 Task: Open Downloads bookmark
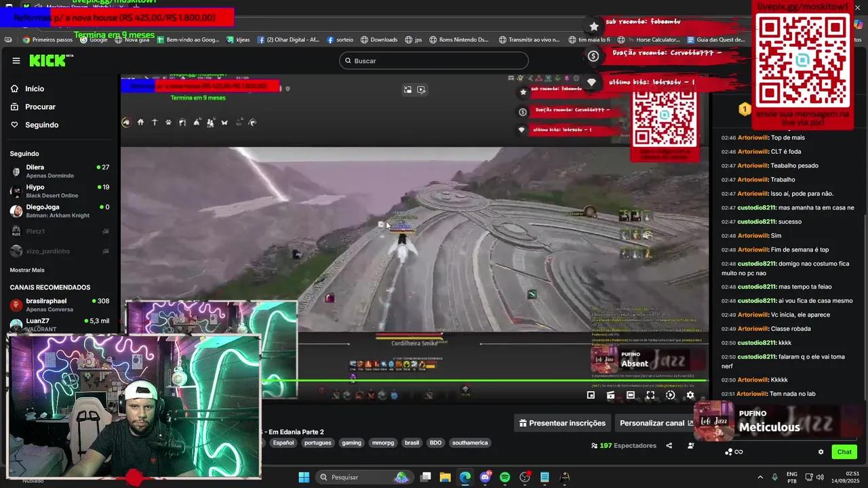pyautogui.click(x=378, y=40)
